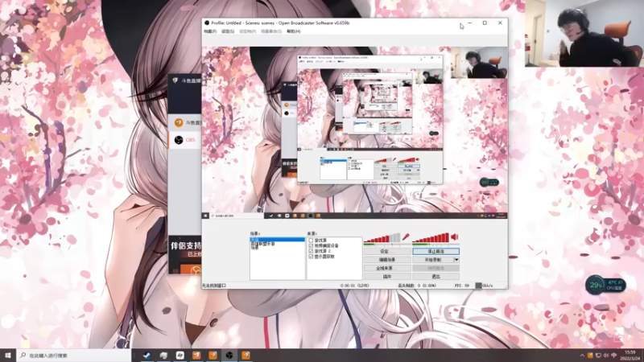Screen dimensions: 644x362
Task: Click the status message at left of the OBS status bar
Action: tap(214, 286)
